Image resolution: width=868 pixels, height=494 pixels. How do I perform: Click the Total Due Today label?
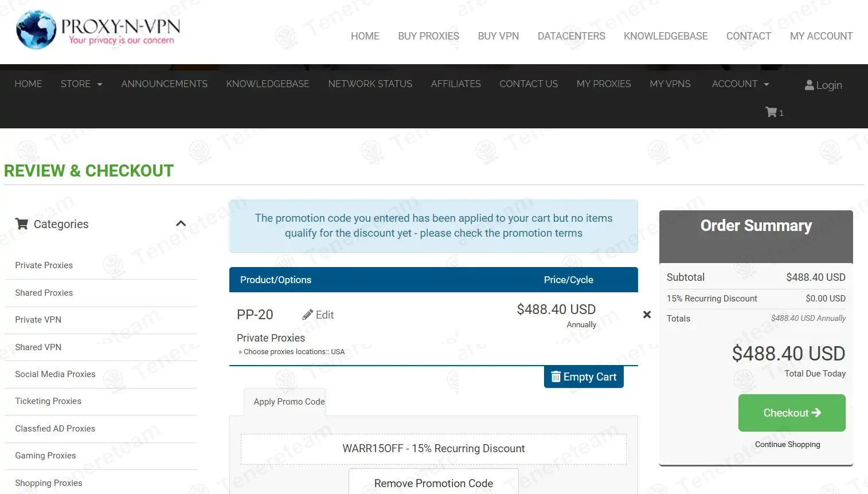[x=815, y=374]
